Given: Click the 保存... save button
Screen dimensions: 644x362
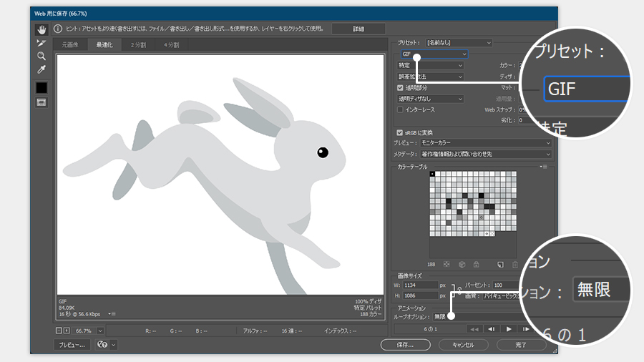Looking at the screenshot, I should pyautogui.click(x=406, y=344).
